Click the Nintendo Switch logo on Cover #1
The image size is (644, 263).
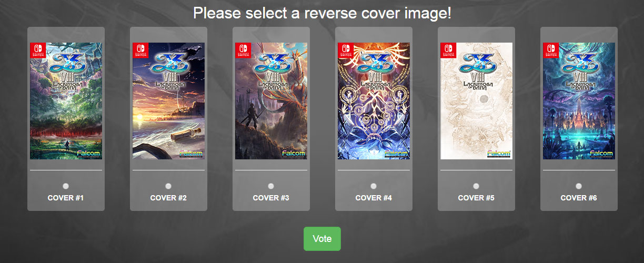click(38, 50)
